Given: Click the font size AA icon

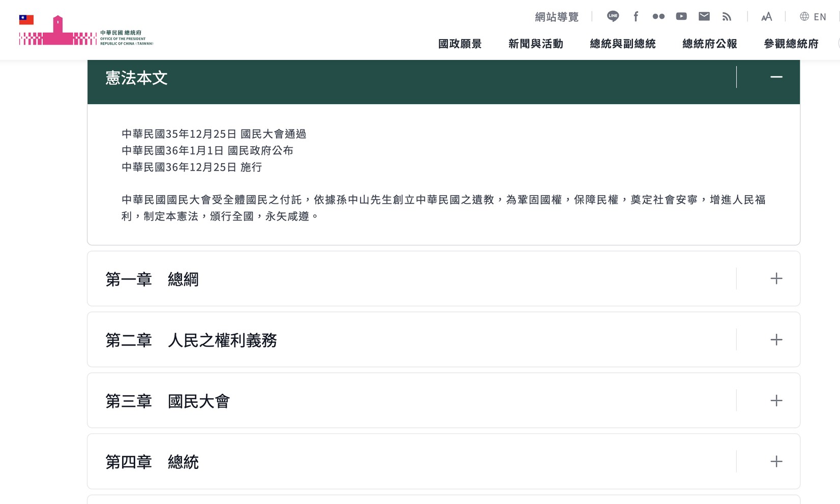Looking at the screenshot, I should (766, 17).
